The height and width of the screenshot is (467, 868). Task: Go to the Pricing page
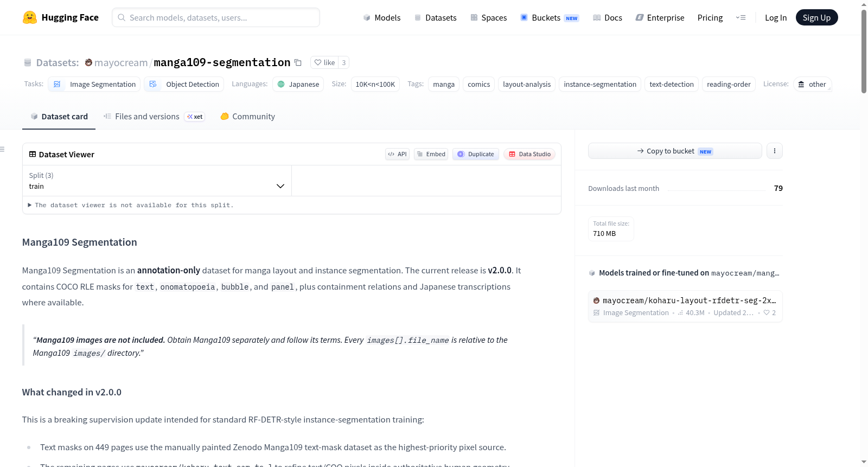[x=710, y=17]
